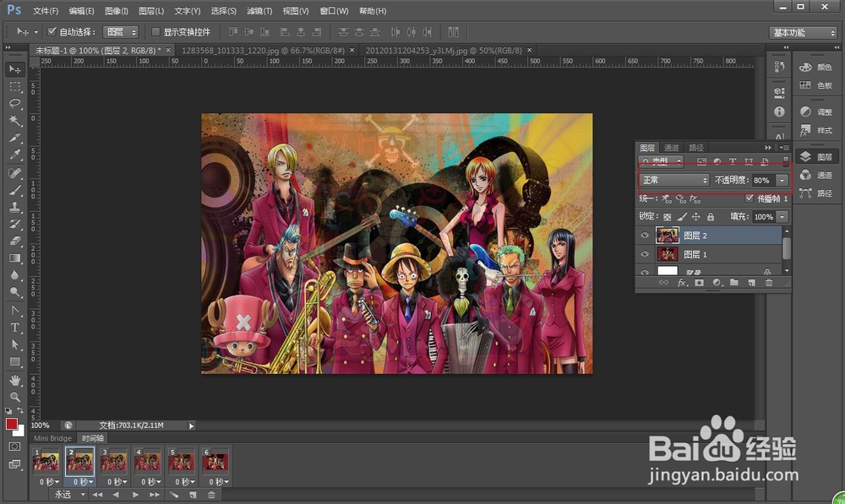This screenshot has height=504, width=845.
Task: Toggle lock image pixels brush icon
Action: (x=682, y=216)
